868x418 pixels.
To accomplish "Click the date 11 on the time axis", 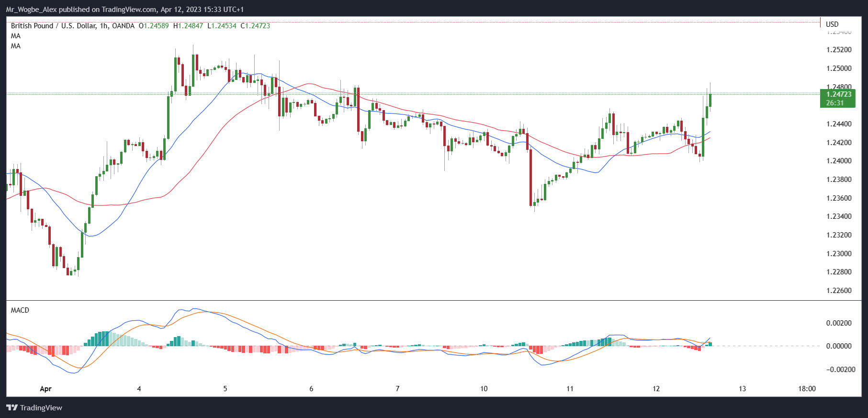I will tap(570, 389).
